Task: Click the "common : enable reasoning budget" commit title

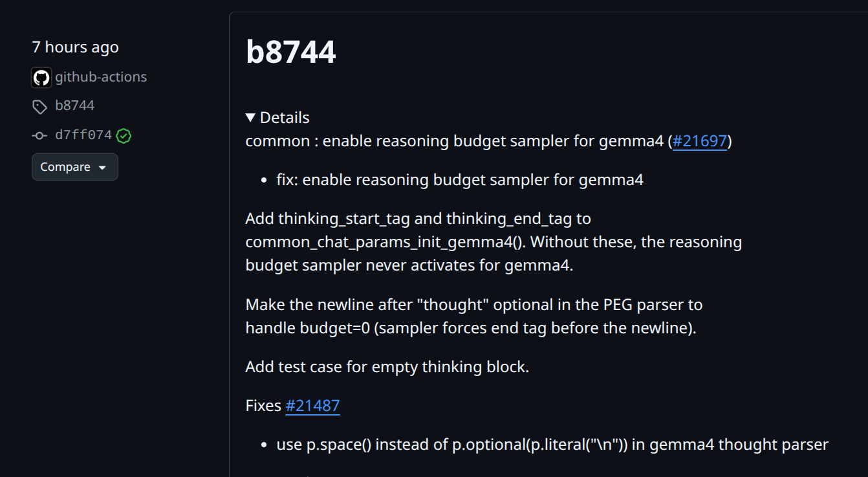Action: pyautogui.click(x=455, y=141)
